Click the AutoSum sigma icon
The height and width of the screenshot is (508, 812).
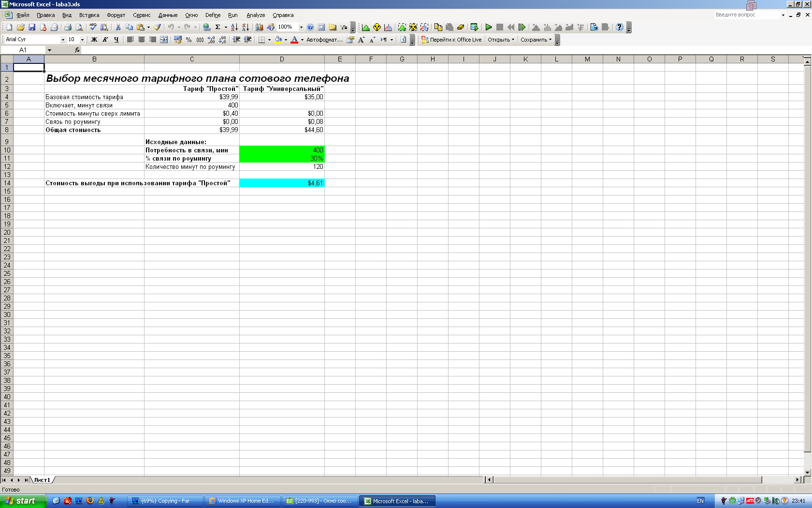tap(218, 28)
